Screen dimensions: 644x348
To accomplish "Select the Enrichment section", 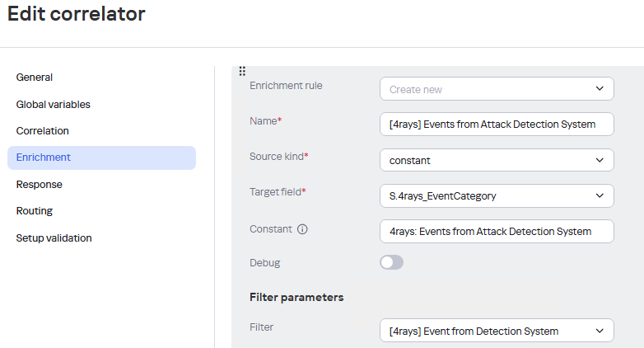I will (44, 158).
